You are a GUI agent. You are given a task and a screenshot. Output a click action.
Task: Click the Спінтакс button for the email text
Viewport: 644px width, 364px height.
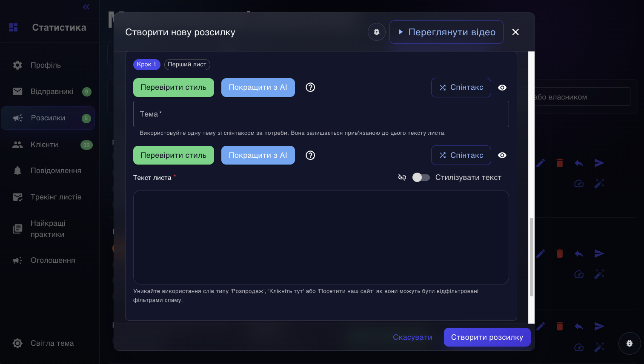[x=461, y=155]
